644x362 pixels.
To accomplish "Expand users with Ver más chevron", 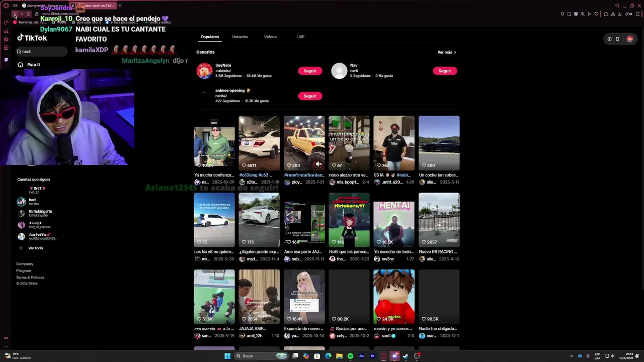I will pos(447,52).
